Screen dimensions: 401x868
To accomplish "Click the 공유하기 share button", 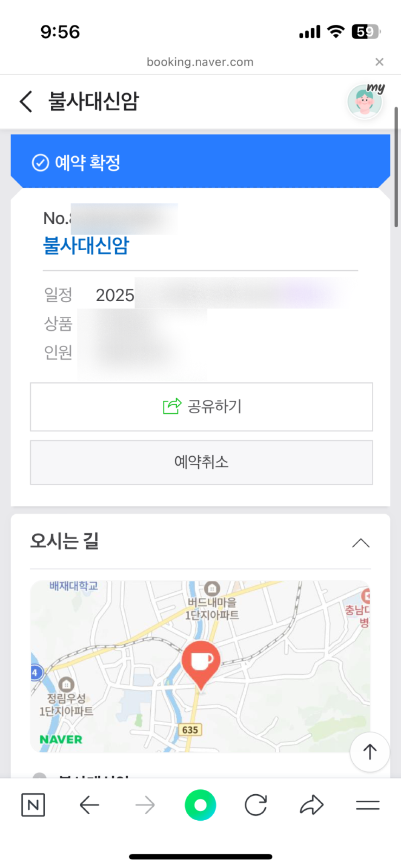I will pyautogui.click(x=201, y=407).
